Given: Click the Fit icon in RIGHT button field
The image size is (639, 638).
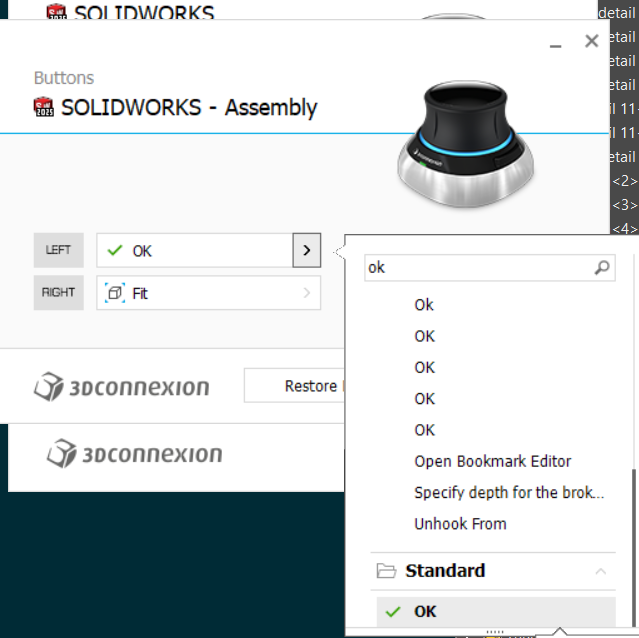Looking at the screenshot, I should (x=115, y=293).
